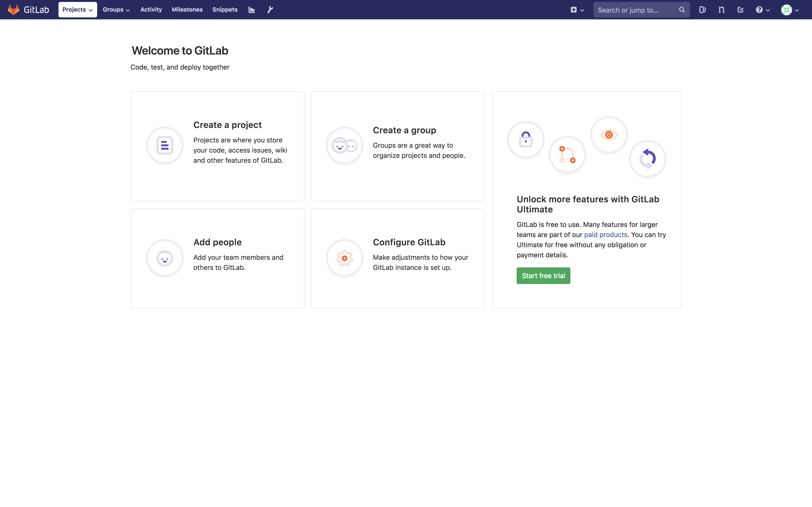Switch to the Activity tab
The image size is (812, 507).
[151, 10]
